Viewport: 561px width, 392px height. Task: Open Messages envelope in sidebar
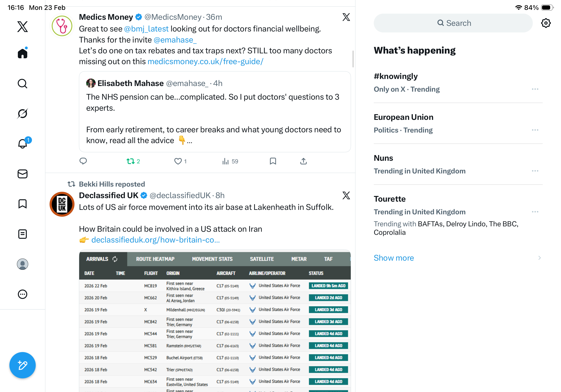coord(23,174)
